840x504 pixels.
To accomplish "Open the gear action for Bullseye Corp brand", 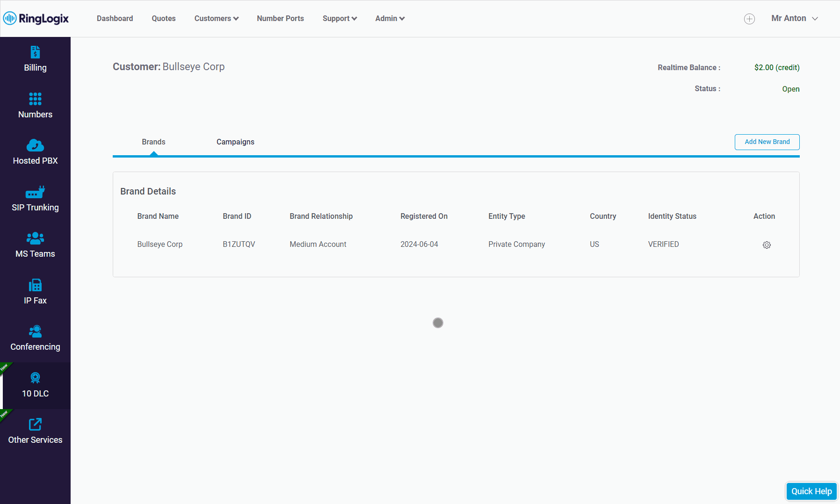I will (767, 245).
